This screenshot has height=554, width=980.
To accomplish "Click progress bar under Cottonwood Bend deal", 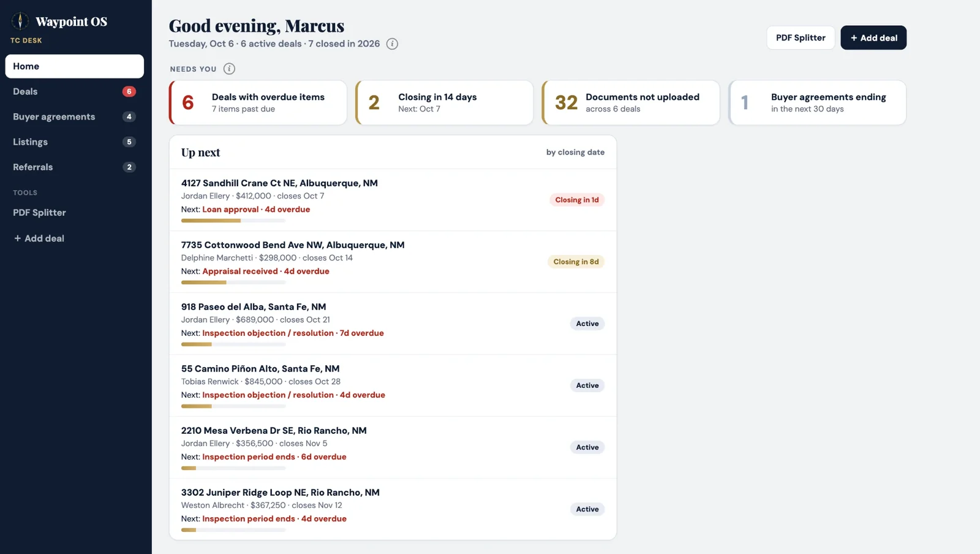I will (233, 283).
